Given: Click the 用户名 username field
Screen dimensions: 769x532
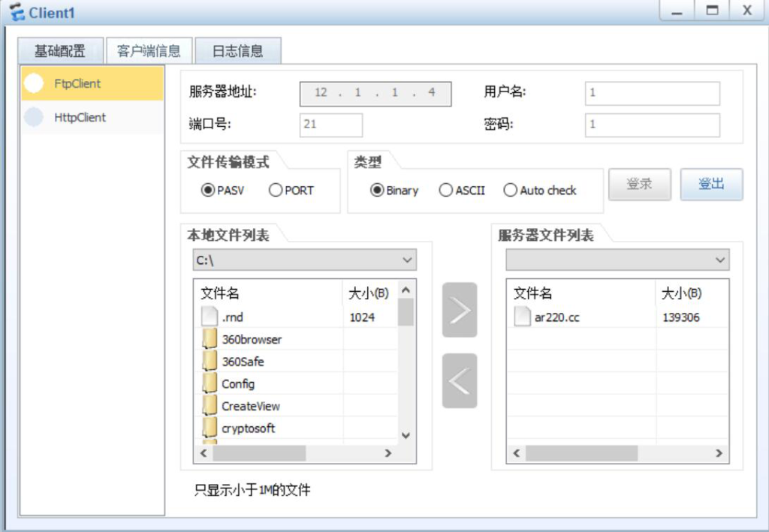Looking at the screenshot, I should (x=653, y=94).
